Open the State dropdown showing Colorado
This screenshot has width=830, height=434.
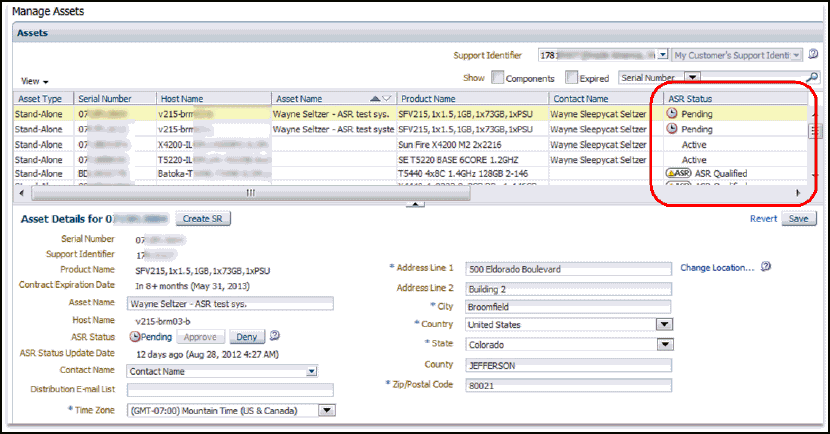tap(664, 345)
